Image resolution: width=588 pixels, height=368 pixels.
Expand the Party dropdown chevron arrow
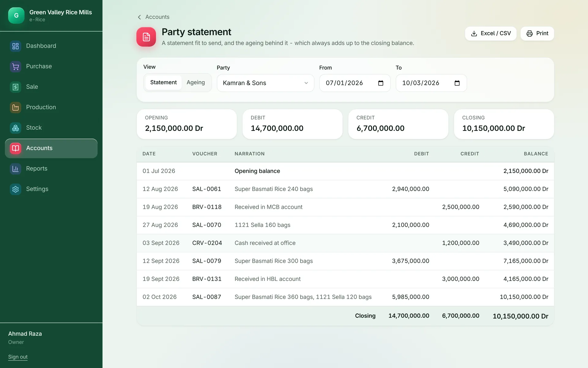(306, 83)
